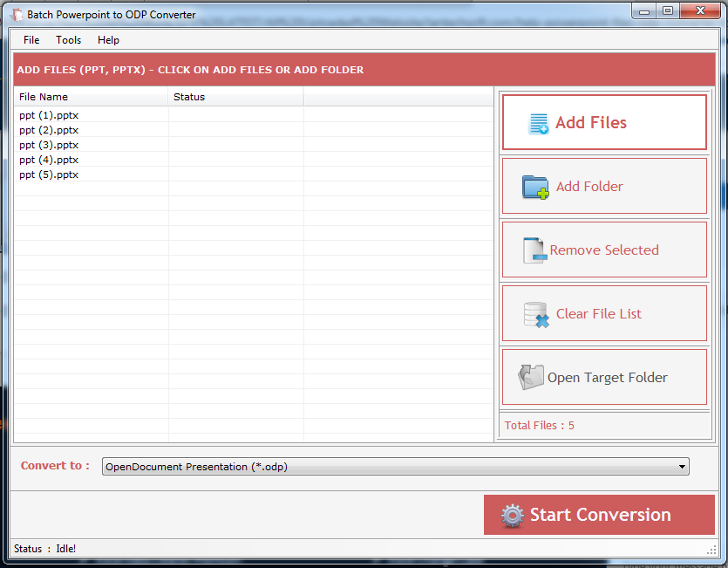Click the Clear File List button label
The width and height of the screenshot is (728, 568).
(598, 314)
